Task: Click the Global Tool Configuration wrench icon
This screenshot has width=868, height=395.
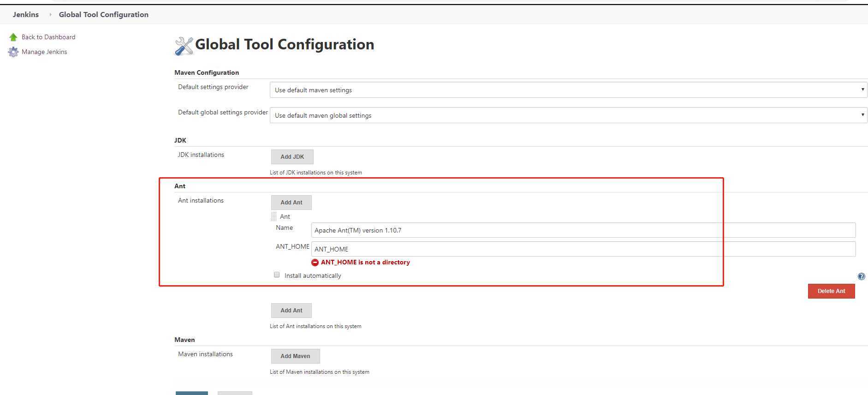Action: click(x=184, y=46)
